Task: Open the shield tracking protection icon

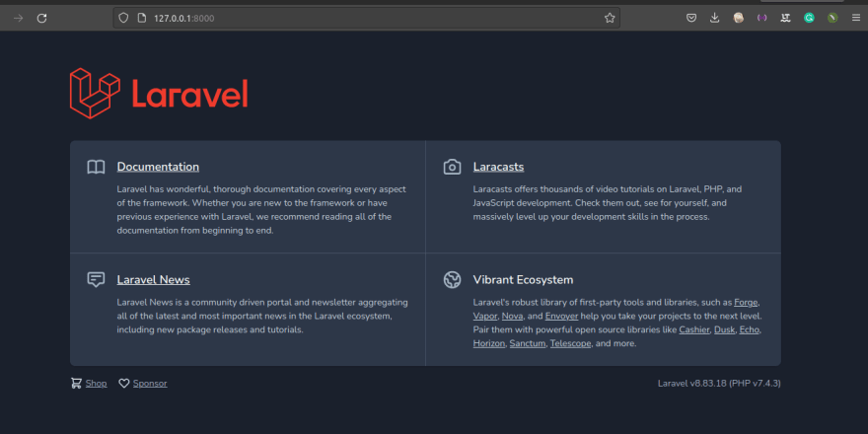Action: [123, 19]
